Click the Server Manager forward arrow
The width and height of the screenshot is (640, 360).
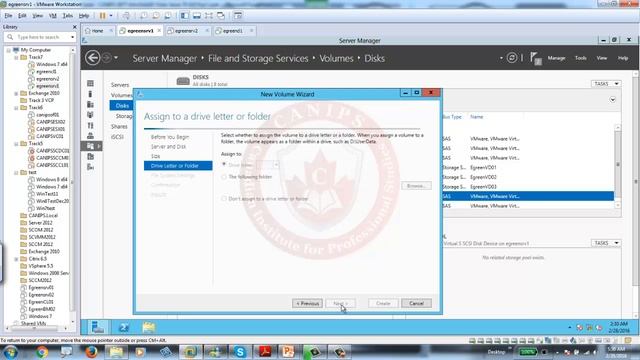tap(106, 58)
